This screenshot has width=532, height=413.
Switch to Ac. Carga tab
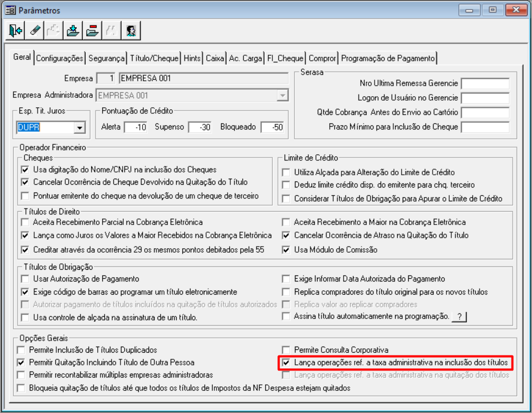click(245, 59)
